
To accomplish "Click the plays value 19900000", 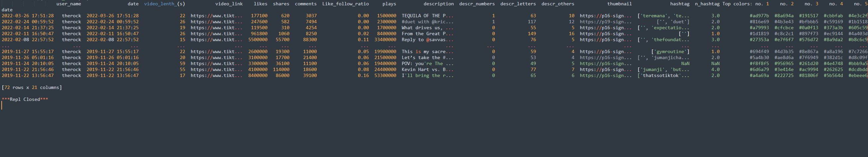I will [x=385, y=52].
